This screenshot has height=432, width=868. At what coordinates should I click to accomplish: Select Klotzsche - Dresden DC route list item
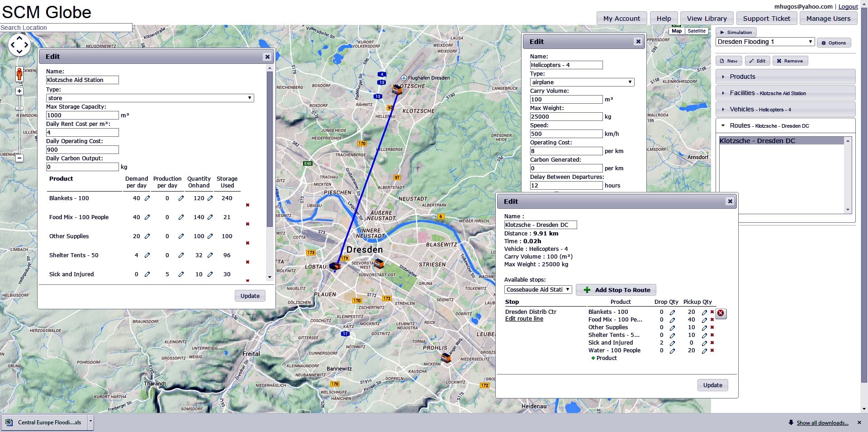(781, 141)
